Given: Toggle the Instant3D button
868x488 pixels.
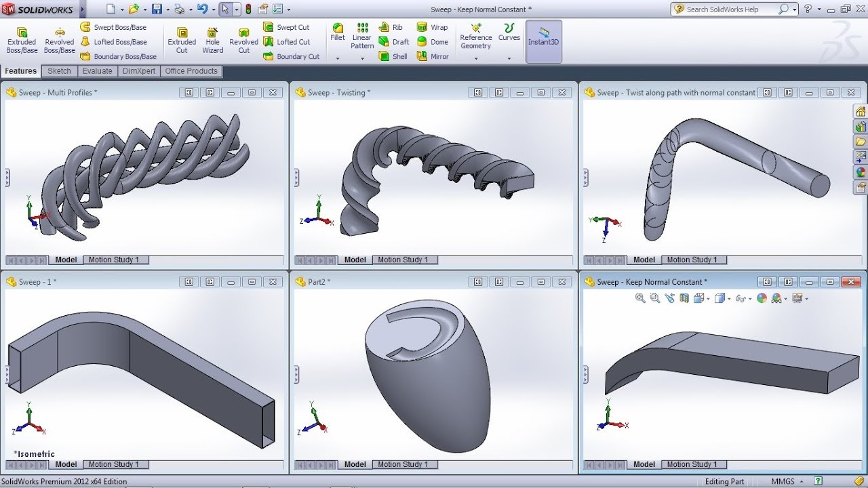Looking at the screenshot, I should [x=544, y=41].
